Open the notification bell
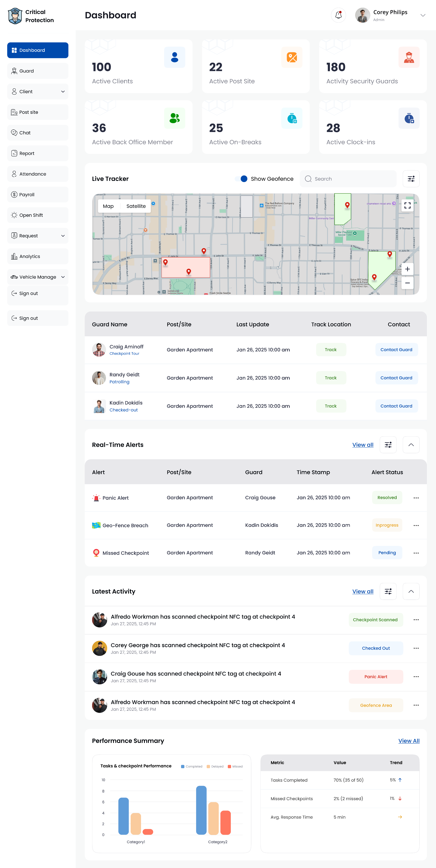 pyautogui.click(x=338, y=15)
